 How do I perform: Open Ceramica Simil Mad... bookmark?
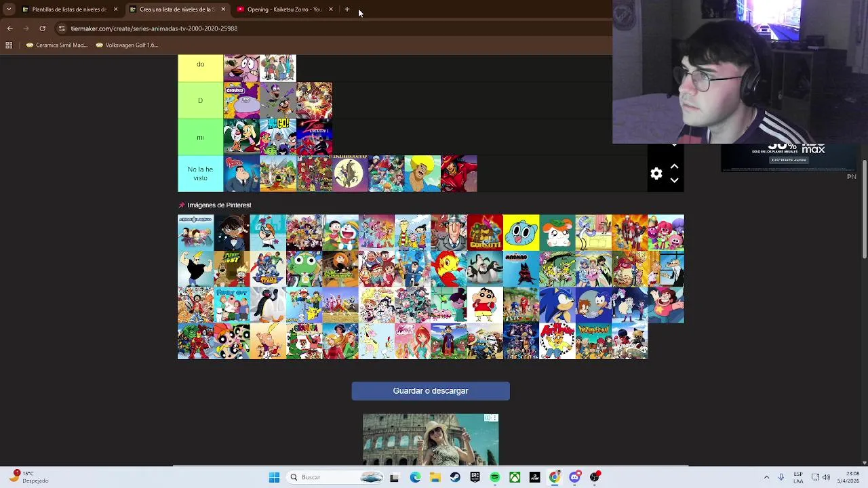tap(57, 45)
